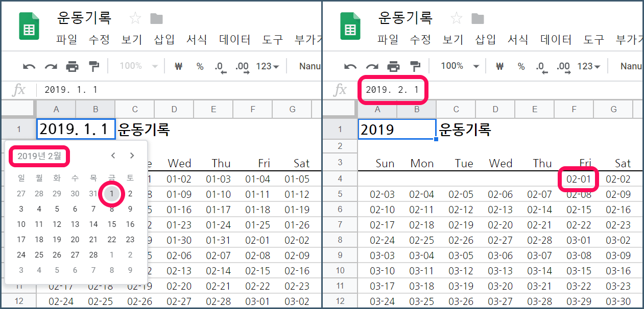Select the Paint format tool
This screenshot has height=309, width=644.
pos(93,66)
